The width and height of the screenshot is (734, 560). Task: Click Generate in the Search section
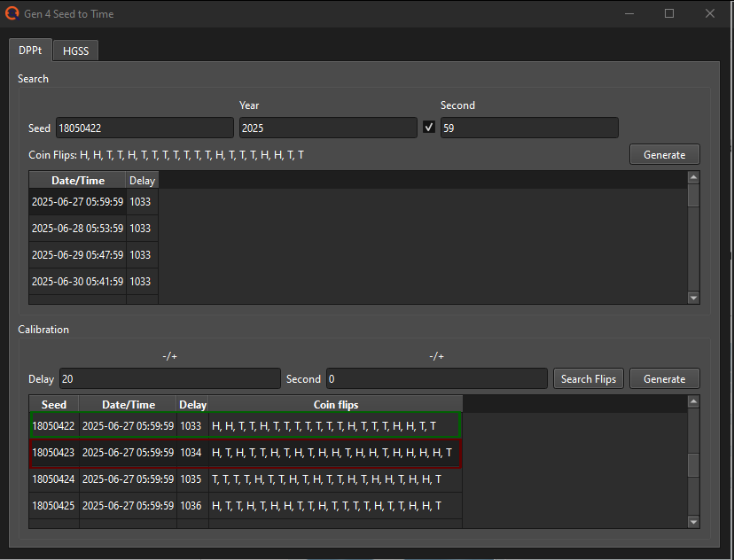(x=665, y=154)
